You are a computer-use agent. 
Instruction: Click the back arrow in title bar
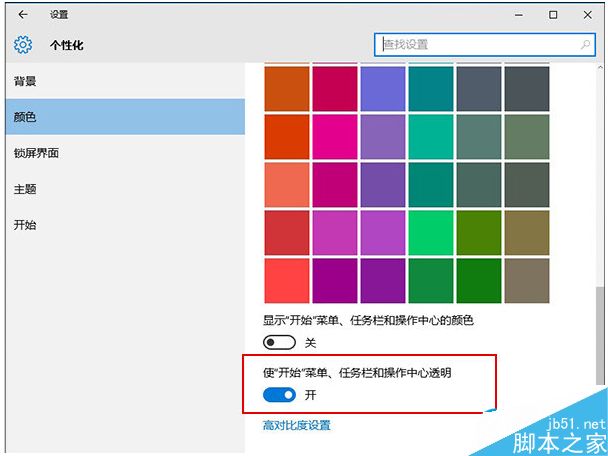23,15
